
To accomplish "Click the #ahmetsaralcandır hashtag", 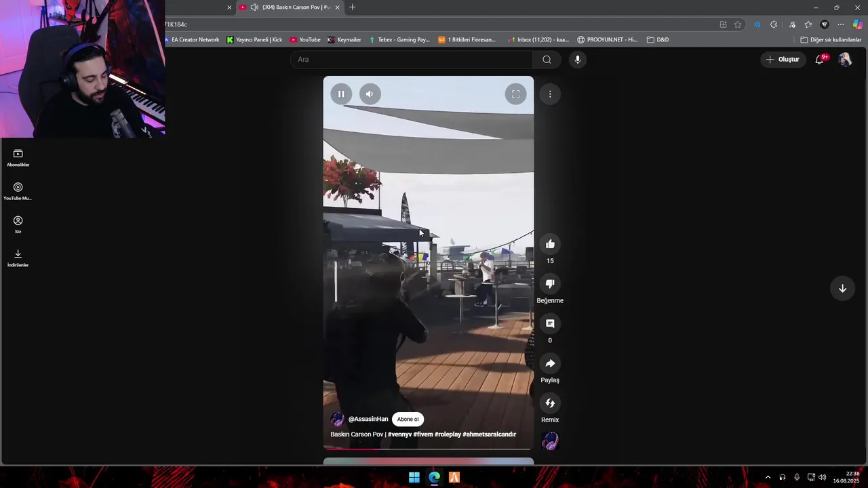I will tap(490, 434).
